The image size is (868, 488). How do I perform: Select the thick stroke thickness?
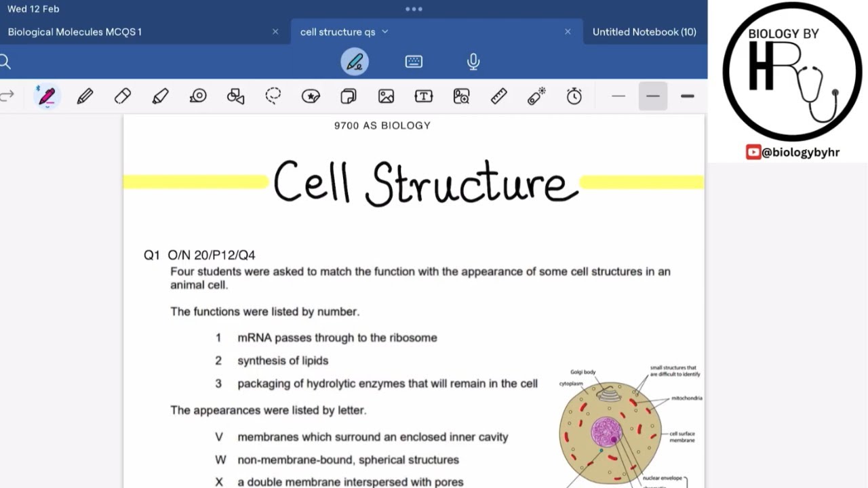(687, 96)
